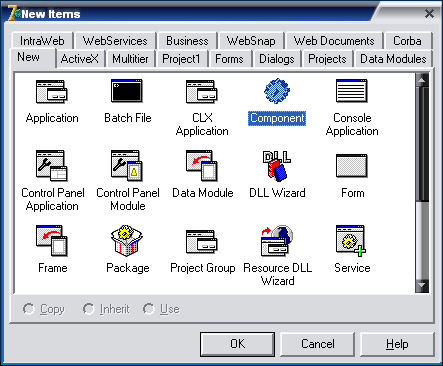Select the CLX Application icon
443x366 pixels.
coord(202,92)
